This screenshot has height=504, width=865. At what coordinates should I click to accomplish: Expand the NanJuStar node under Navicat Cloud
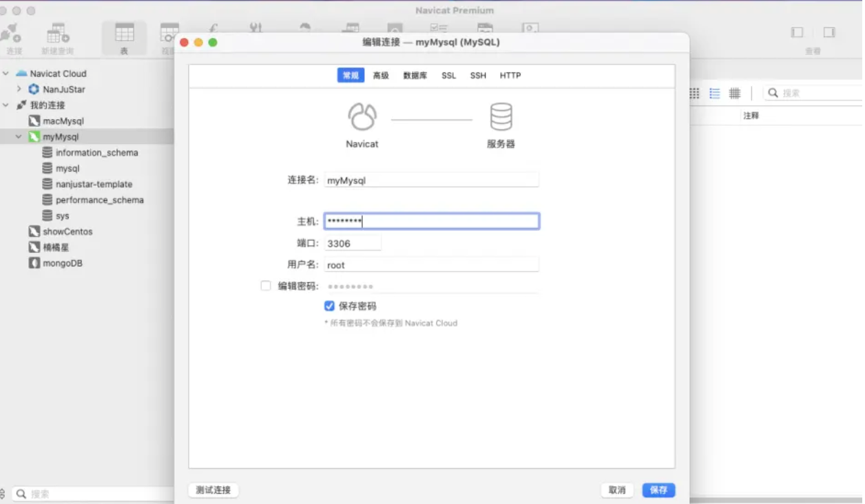(x=19, y=89)
